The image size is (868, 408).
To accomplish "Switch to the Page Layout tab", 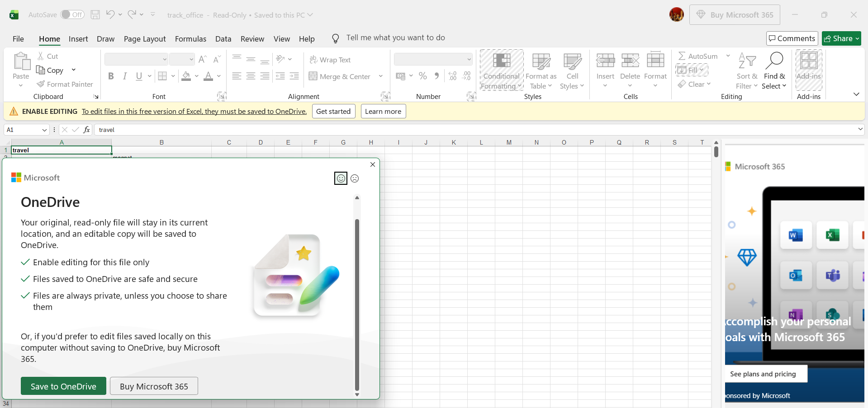I will (x=145, y=39).
